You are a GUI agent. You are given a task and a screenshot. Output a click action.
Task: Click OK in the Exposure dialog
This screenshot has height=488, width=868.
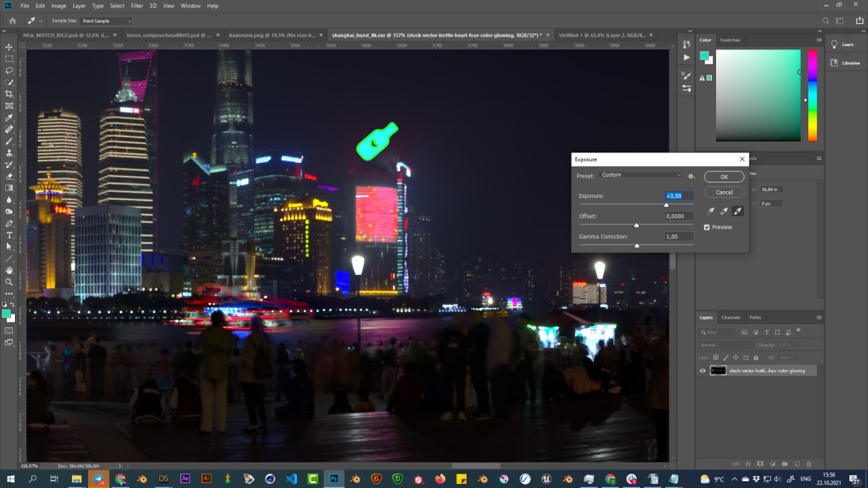724,177
